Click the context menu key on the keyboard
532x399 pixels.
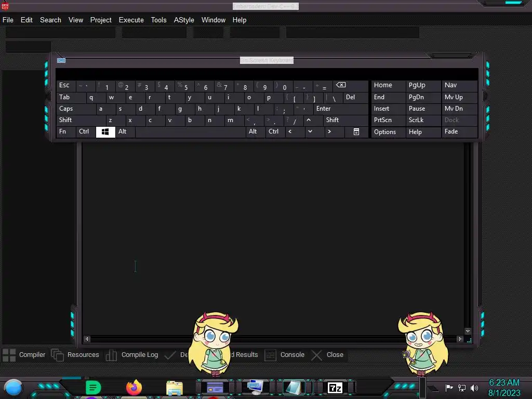click(x=356, y=131)
